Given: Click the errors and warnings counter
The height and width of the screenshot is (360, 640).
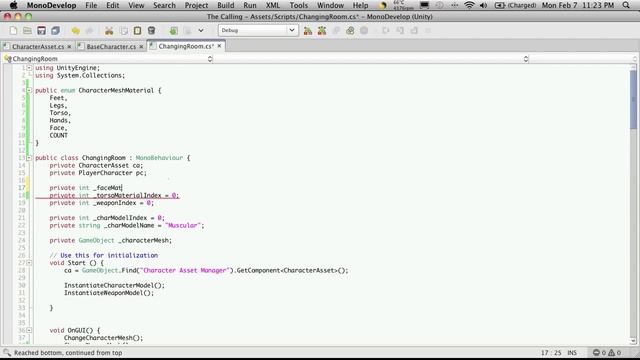Looking at the screenshot, I should point(607,353).
